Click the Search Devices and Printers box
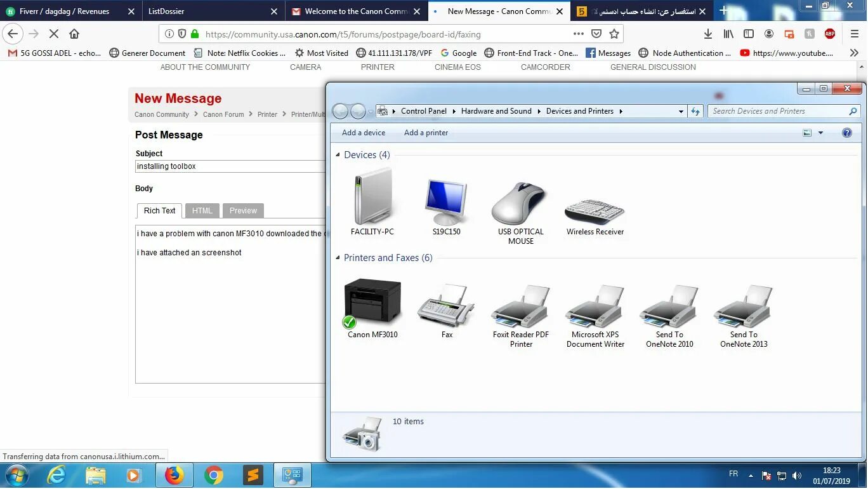 click(x=784, y=111)
